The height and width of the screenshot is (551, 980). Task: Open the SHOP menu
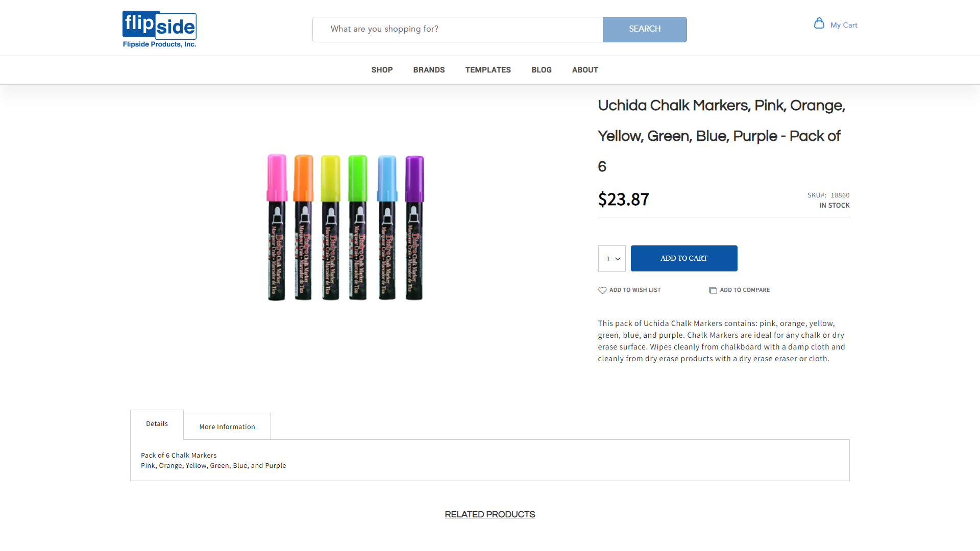[382, 70]
